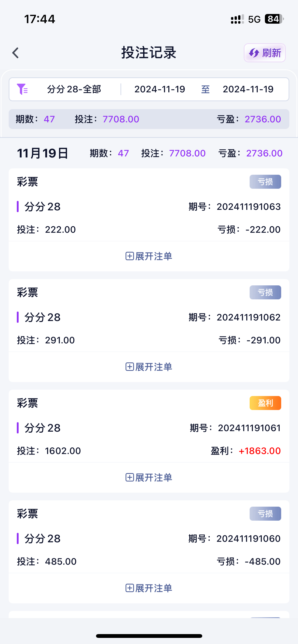Expand bet slip for period 202411191060

[x=149, y=588]
